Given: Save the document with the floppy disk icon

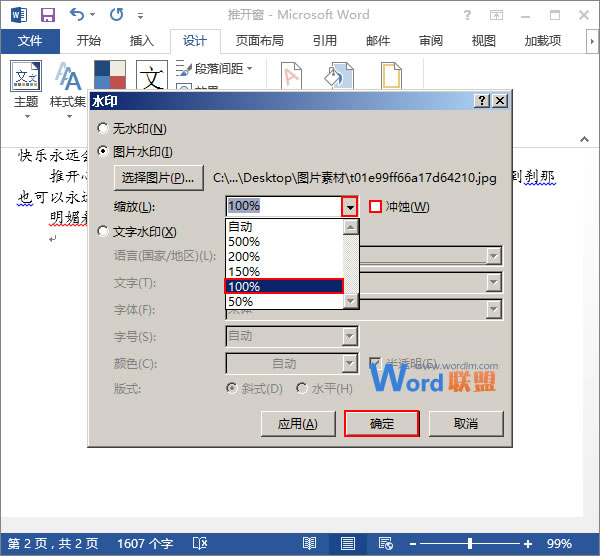Looking at the screenshot, I should 48,15.
